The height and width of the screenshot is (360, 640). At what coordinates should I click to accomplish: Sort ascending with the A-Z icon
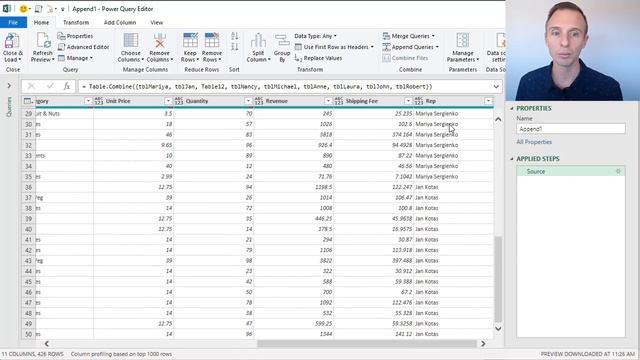(234, 36)
